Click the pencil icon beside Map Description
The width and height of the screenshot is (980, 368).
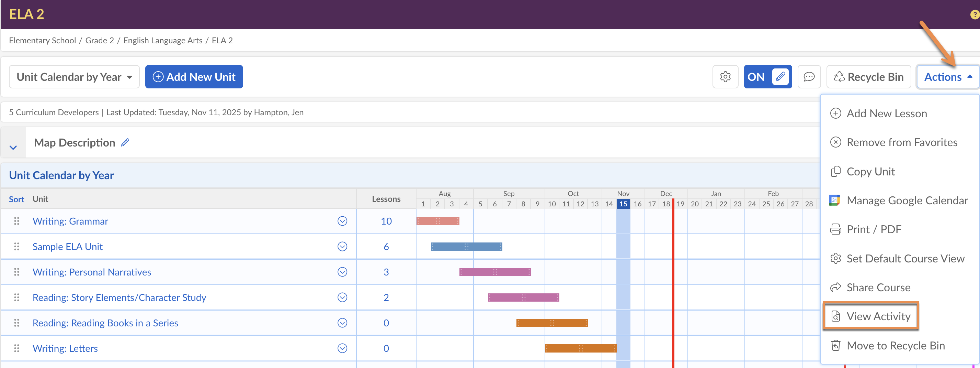[x=125, y=142]
